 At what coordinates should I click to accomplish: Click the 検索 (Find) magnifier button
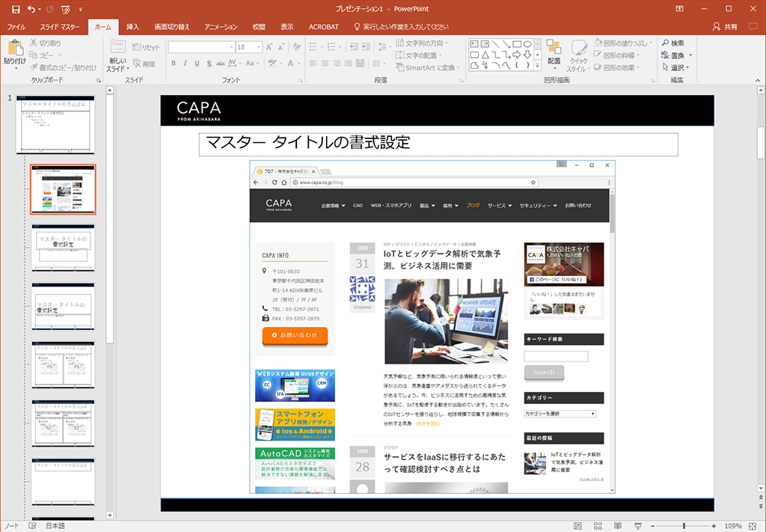[x=673, y=43]
